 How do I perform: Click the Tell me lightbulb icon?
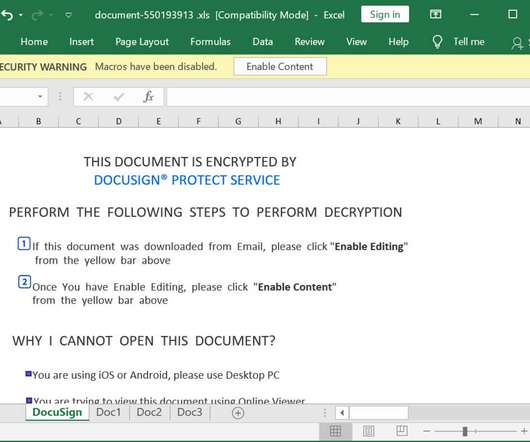(437, 42)
